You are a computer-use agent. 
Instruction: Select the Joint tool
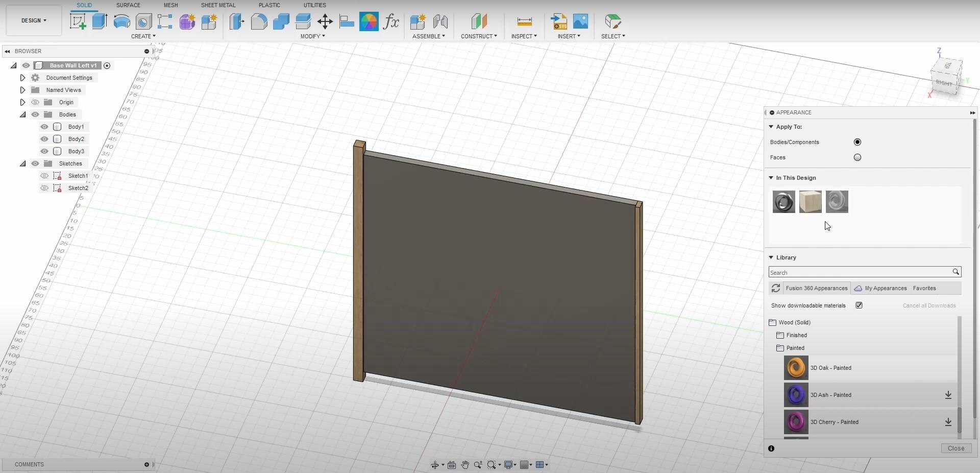440,21
